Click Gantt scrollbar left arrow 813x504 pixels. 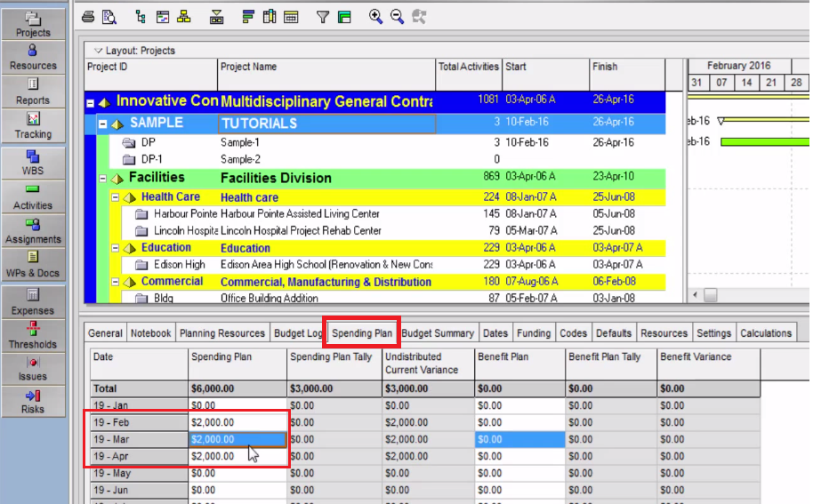(x=696, y=295)
